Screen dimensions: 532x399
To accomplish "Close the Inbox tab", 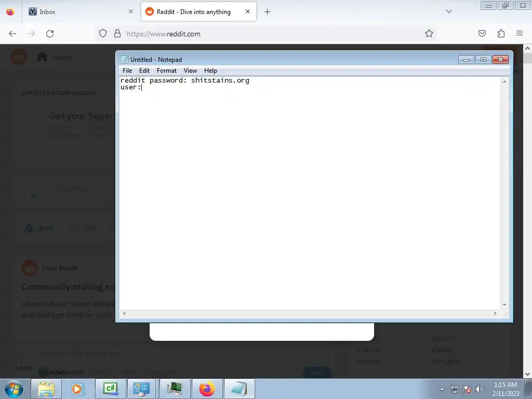I will click(x=131, y=12).
